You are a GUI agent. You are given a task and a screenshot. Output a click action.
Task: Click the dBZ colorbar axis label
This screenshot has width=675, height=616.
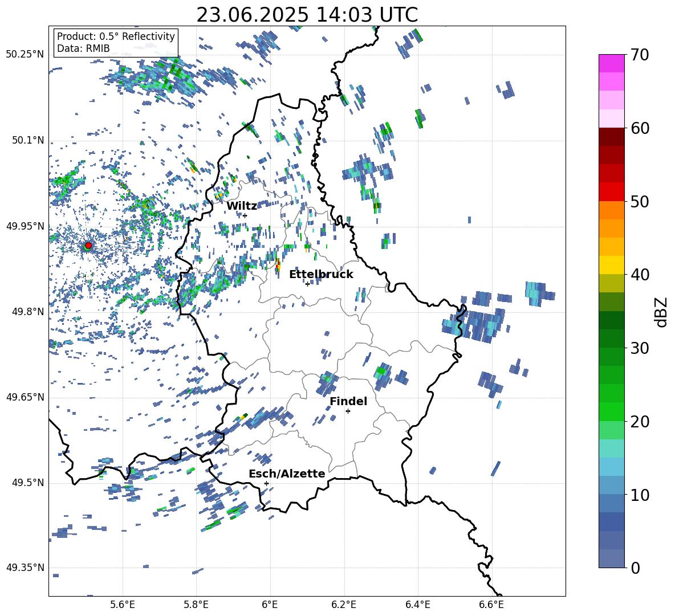tap(662, 312)
